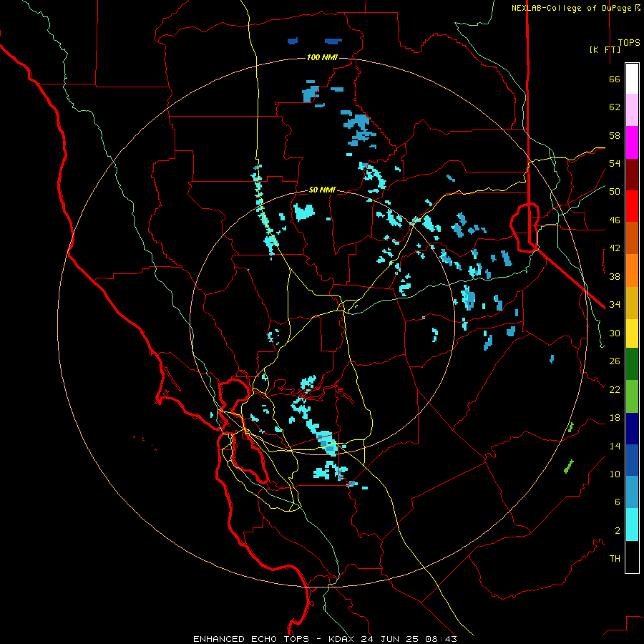Image resolution: width=644 pixels, height=644 pixels.
Task: Click the legend value "14"
Action: (615, 446)
